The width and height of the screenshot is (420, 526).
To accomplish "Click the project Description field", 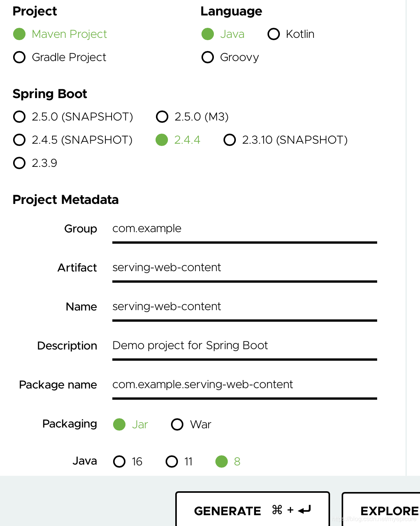I will point(244,346).
